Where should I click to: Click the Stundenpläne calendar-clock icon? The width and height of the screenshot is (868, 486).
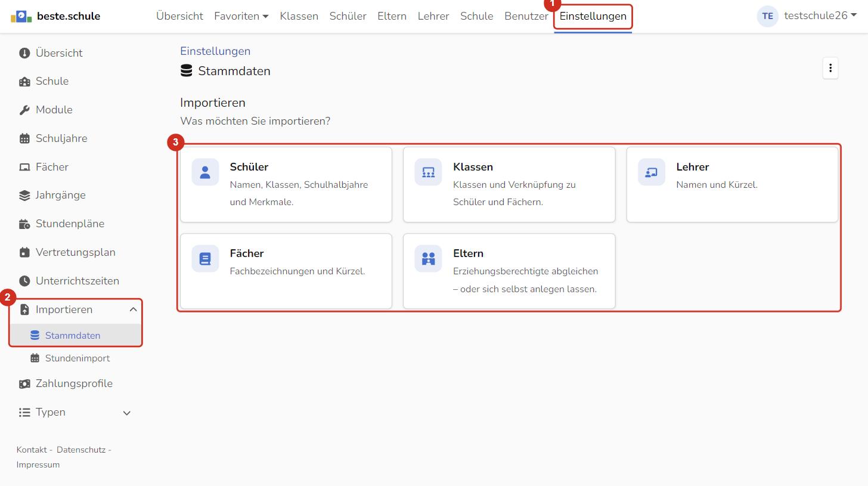click(x=24, y=224)
